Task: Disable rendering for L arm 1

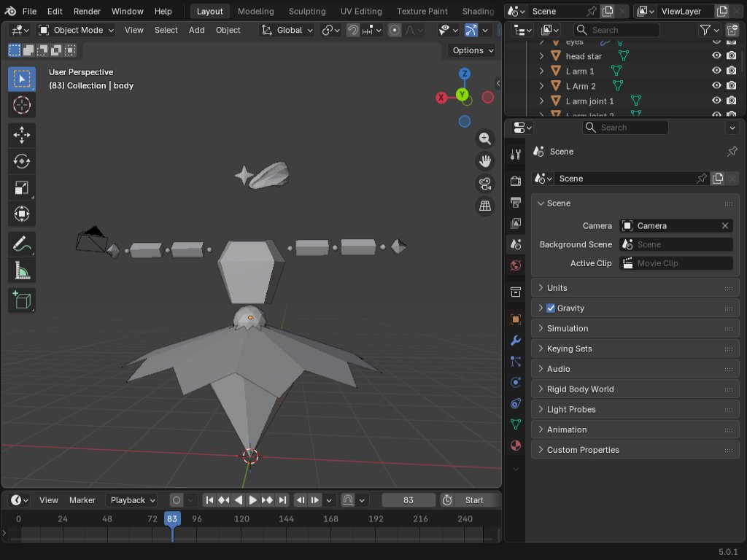Action: 731,71
